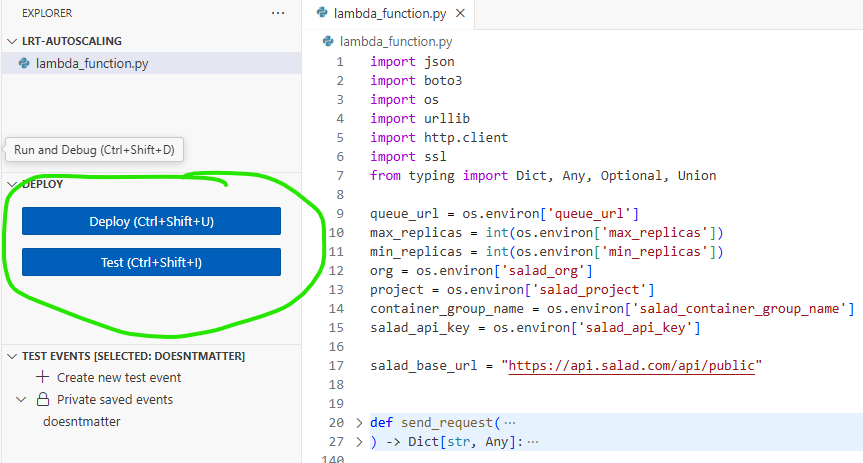Click Create new test event
This screenshot has height=463, width=863.
click(119, 378)
